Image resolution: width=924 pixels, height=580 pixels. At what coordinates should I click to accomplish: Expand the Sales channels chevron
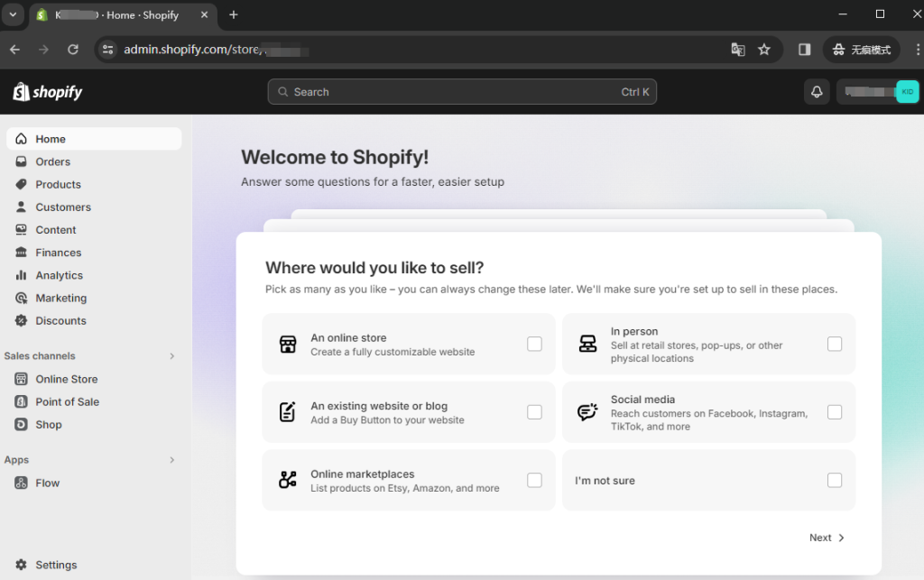[172, 355]
